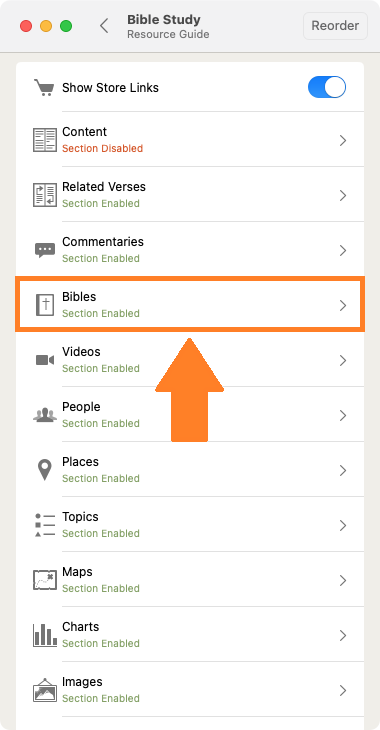Open the Videos section row
The width and height of the screenshot is (380, 730).
(x=190, y=360)
